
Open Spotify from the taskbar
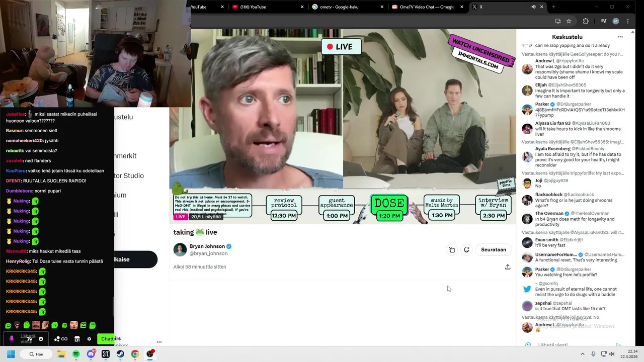coord(76,354)
